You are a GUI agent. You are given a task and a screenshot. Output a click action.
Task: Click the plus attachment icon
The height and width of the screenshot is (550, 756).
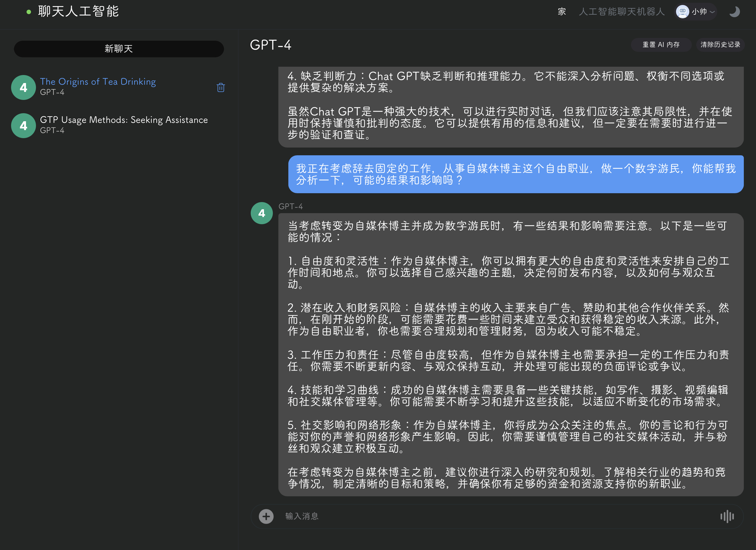click(x=266, y=516)
